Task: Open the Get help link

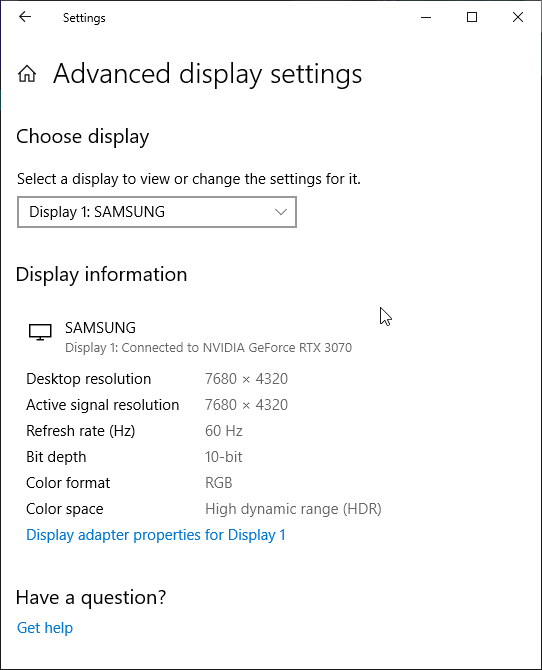Action: (x=45, y=628)
